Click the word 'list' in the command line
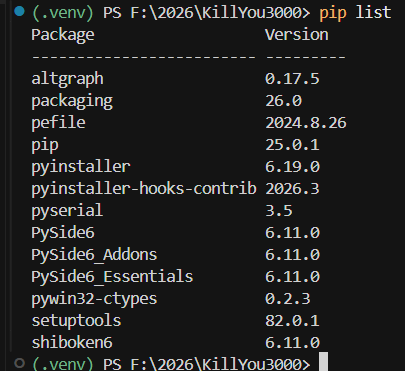The image size is (405, 371). pos(373,12)
